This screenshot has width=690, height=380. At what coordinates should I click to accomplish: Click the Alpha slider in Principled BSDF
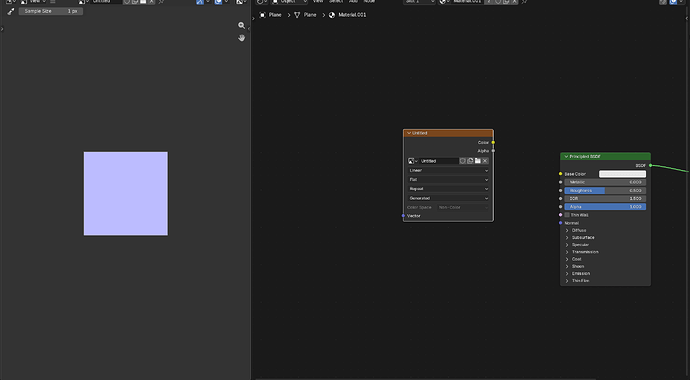pyautogui.click(x=606, y=207)
